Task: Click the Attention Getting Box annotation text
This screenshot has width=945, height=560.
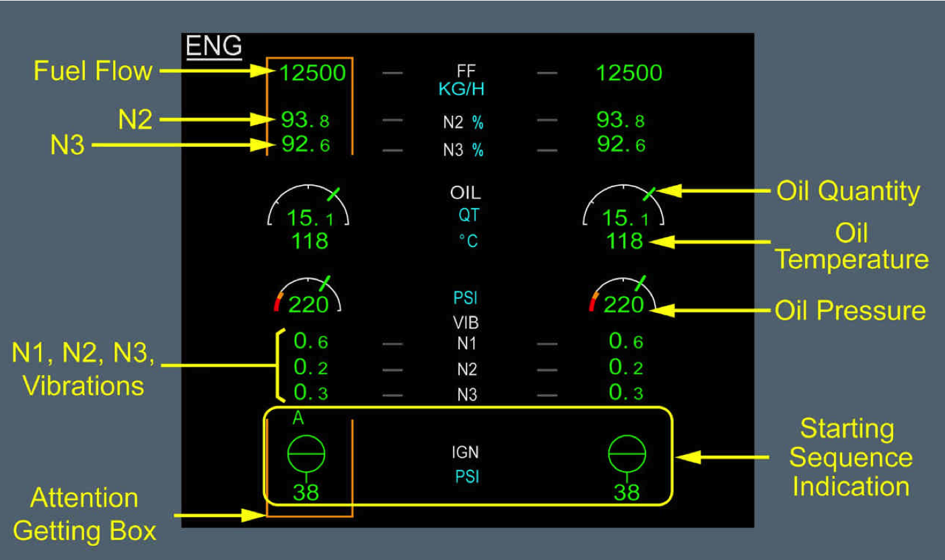Action: [85, 515]
